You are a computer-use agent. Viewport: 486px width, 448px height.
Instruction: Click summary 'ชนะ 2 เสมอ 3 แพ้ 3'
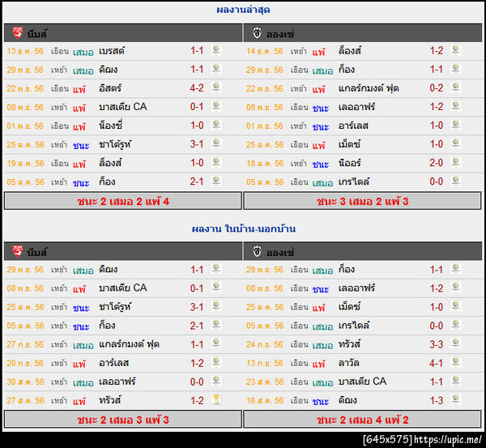click(x=123, y=420)
